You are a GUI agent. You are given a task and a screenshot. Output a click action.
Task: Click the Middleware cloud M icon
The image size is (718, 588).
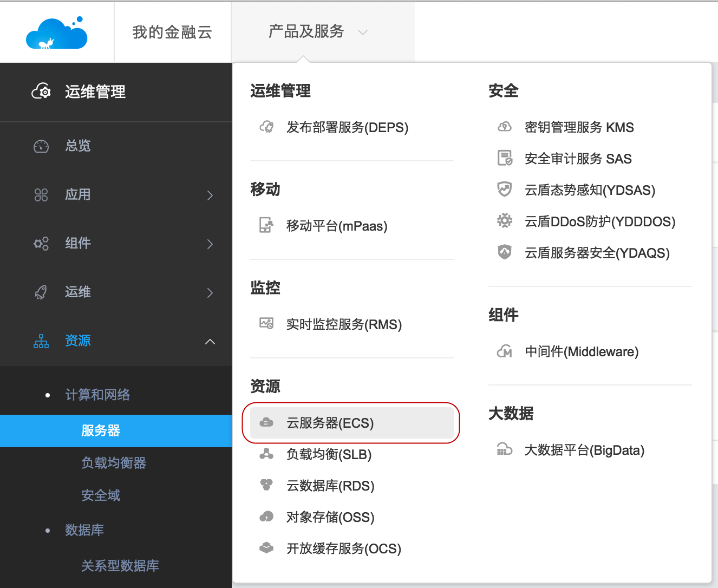505,351
